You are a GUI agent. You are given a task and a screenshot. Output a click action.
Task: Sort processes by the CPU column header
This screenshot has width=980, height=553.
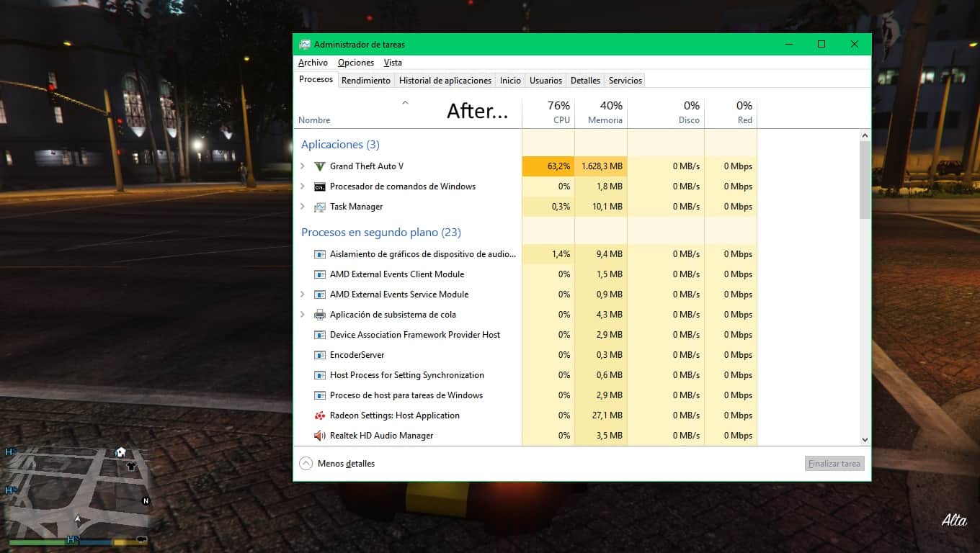(548, 112)
